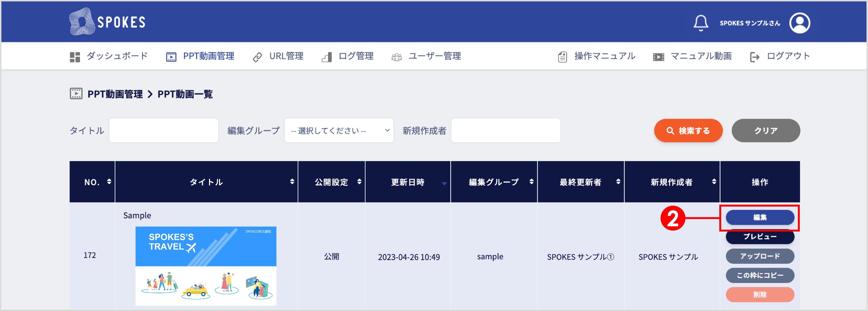The width and height of the screenshot is (868, 311).
Task: Click the 最終更新者 column sort expander
Action: tap(618, 182)
